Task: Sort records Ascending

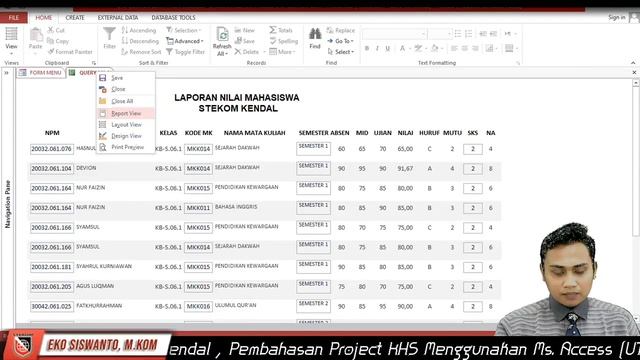Action: coord(139,30)
